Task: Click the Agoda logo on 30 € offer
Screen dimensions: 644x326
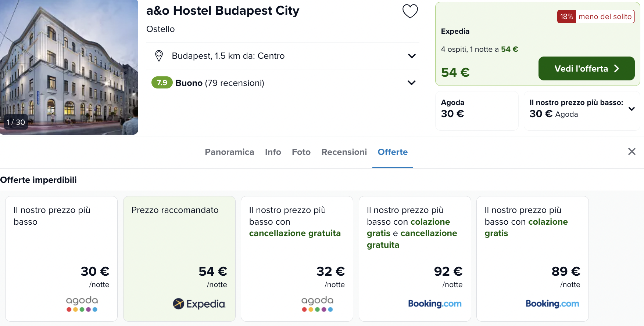Action: click(82, 304)
